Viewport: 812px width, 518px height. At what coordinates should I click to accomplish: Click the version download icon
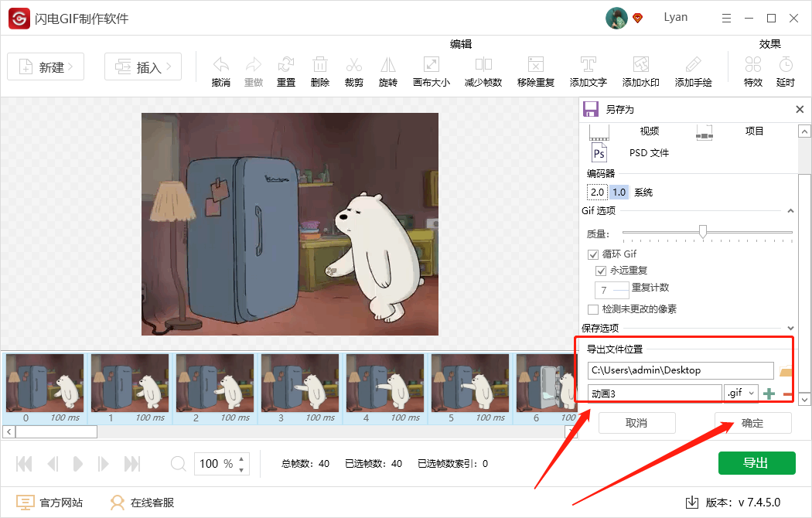tap(692, 502)
